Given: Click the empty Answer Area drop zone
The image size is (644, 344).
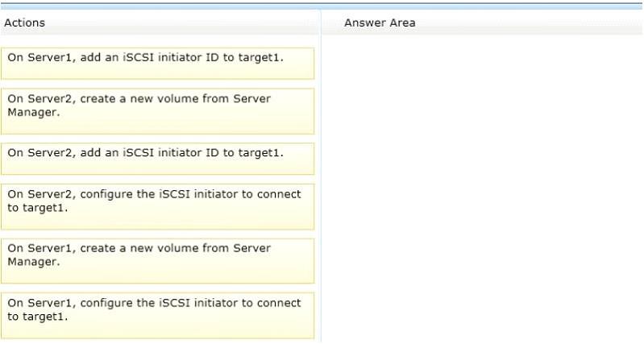Looking at the screenshot, I should [482, 189].
